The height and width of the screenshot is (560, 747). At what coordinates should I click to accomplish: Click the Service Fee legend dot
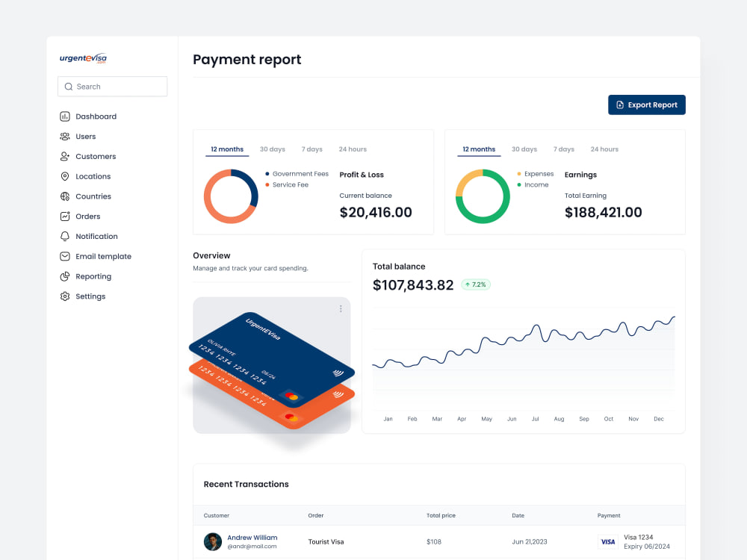tap(267, 184)
